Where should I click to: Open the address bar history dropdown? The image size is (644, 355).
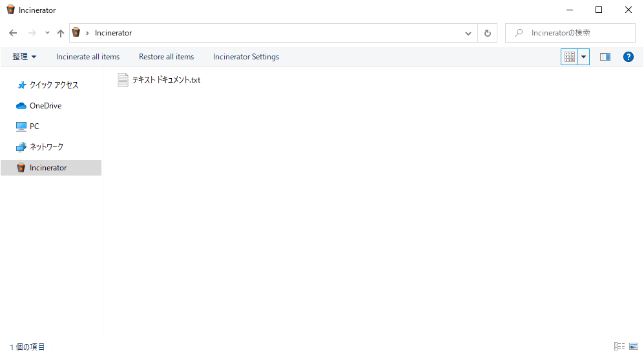pyautogui.click(x=468, y=34)
